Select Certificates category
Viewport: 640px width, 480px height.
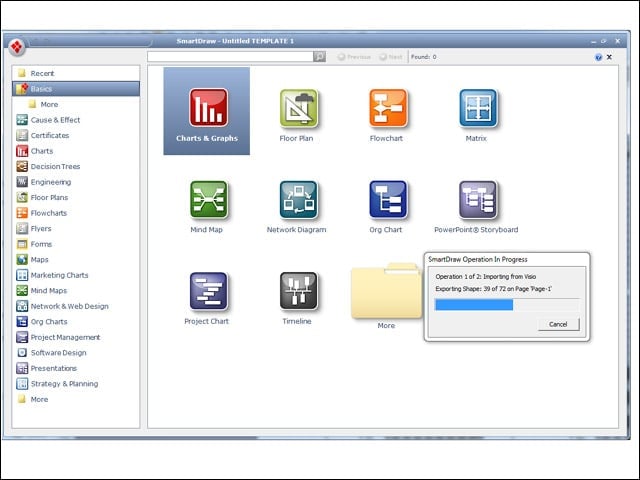(43, 136)
